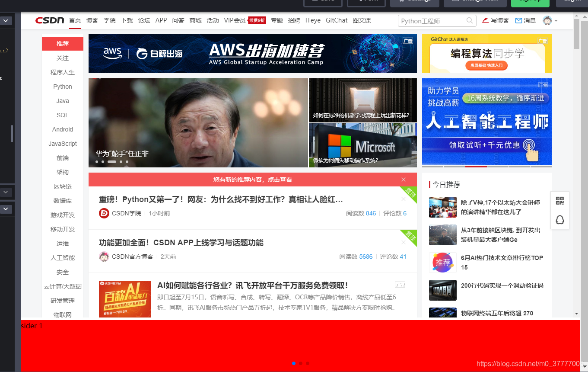The height and width of the screenshot is (372, 588).
Task: Open the 首页 nav item
Action: (x=75, y=20)
